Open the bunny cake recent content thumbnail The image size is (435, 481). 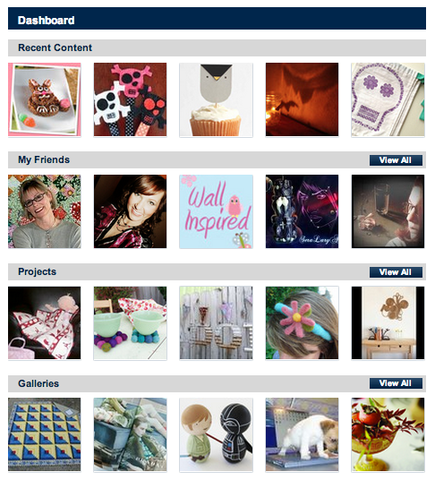[44, 100]
